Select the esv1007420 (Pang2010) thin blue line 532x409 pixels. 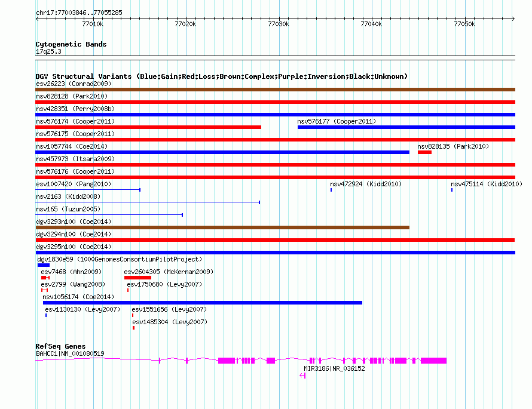88,190
